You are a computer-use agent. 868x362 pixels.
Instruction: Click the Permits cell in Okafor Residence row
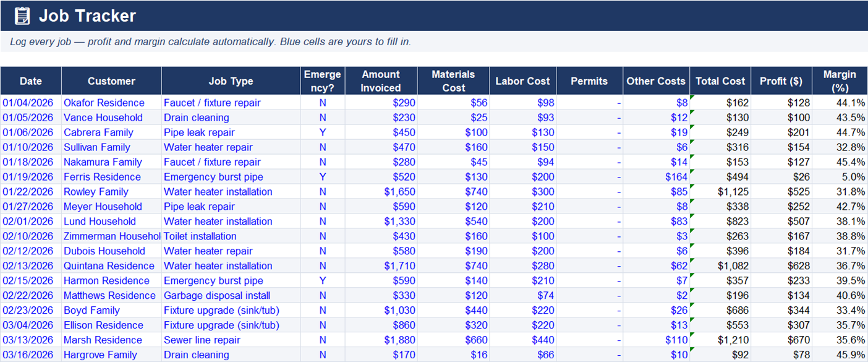pos(589,103)
